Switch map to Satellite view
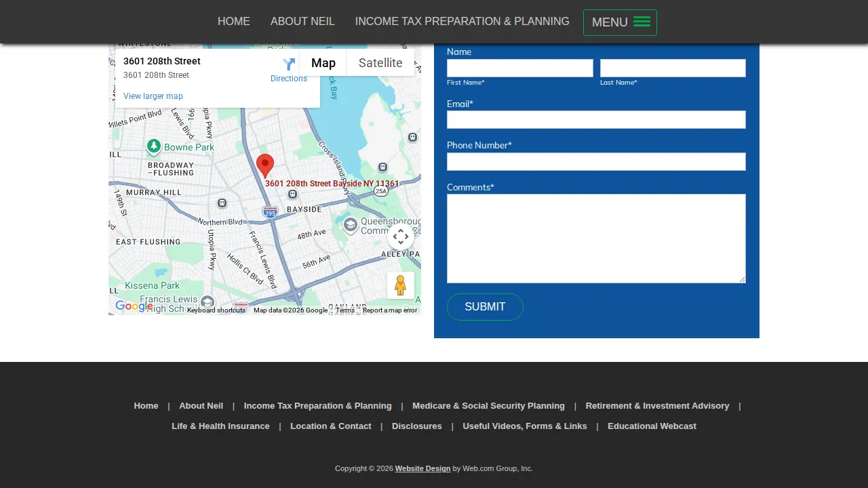The image size is (868, 488). coord(380,63)
